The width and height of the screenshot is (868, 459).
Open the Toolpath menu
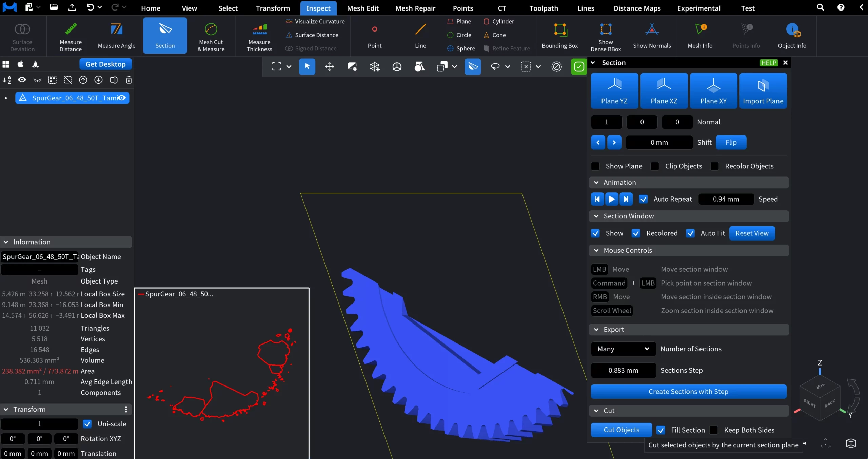click(x=543, y=8)
